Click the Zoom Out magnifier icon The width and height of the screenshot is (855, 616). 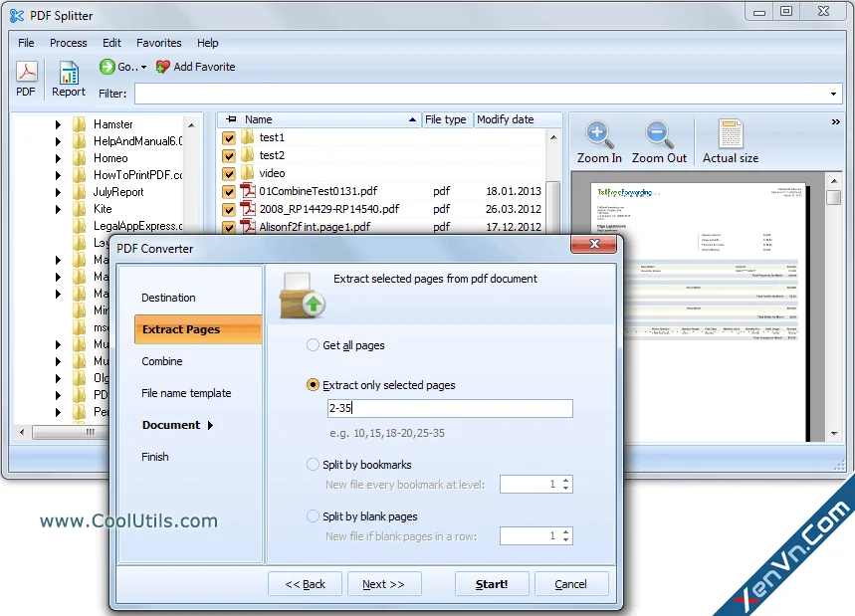[x=659, y=134]
